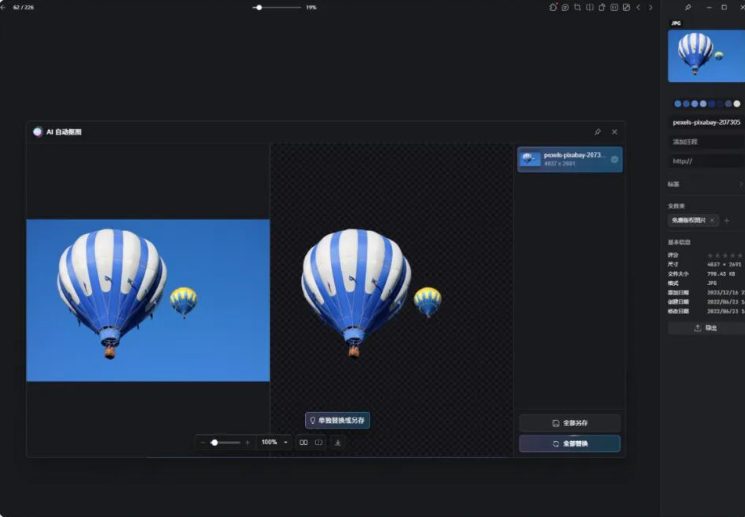Click the 全部替换 button
This screenshot has width=745, height=517.
(x=569, y=443)
